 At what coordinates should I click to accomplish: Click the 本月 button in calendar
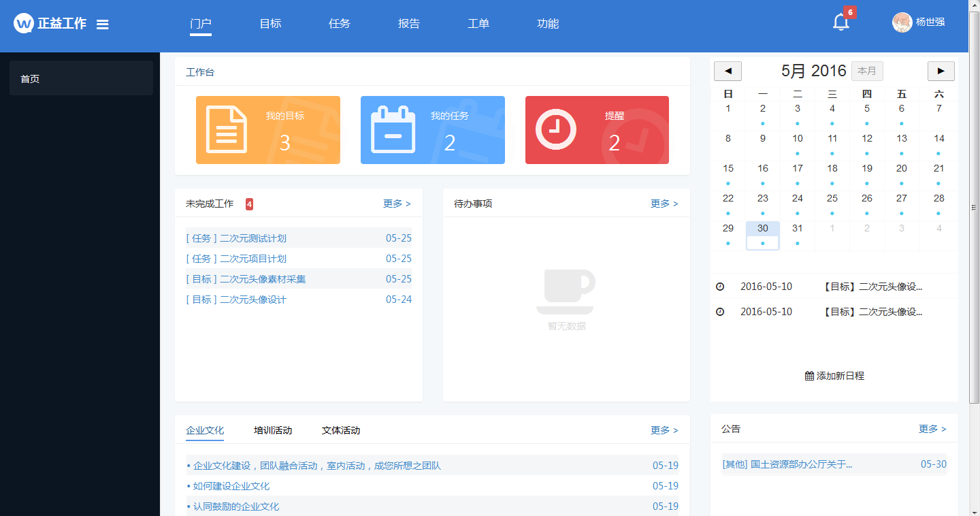click(x=867, y=71)
